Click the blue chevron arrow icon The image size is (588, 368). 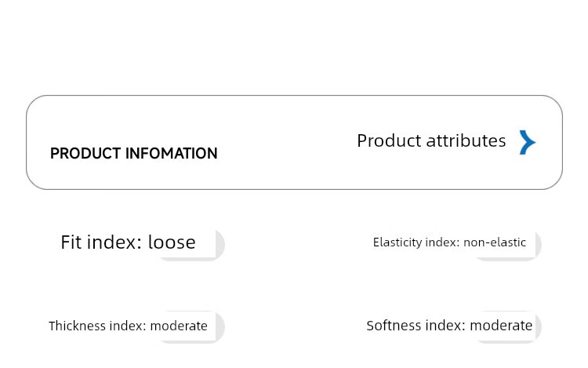528,142
